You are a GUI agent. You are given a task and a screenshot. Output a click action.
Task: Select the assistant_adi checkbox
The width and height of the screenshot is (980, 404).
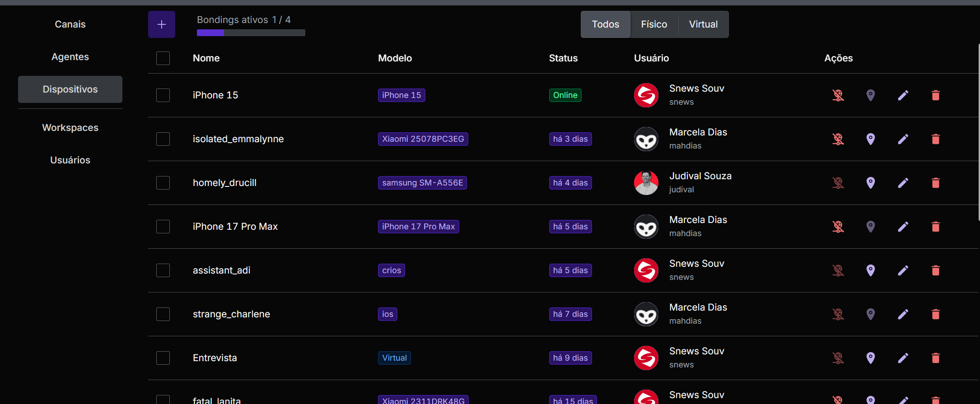163,270
